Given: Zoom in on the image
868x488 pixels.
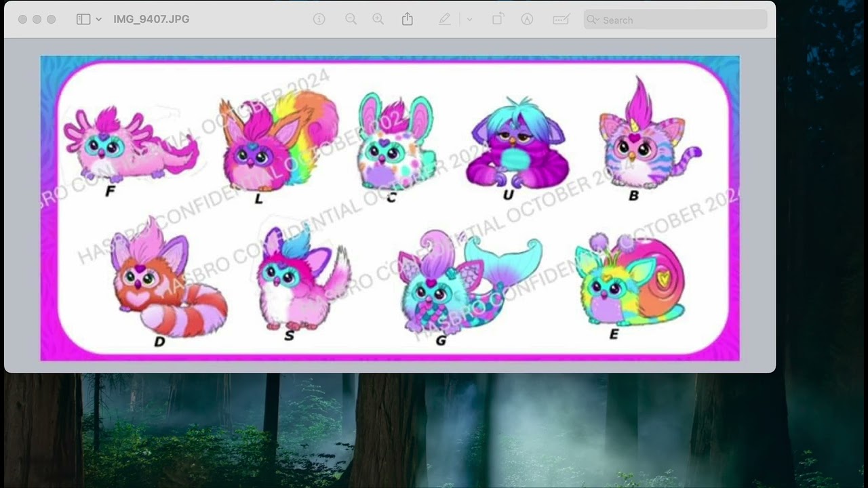Looking at the screenshot, I should pos(378,20).
